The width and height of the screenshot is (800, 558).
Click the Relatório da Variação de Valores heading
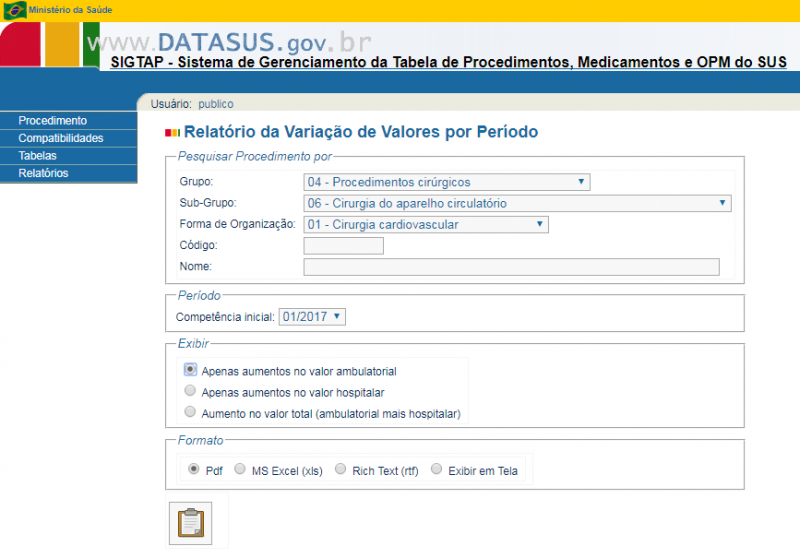pos(361,132)
